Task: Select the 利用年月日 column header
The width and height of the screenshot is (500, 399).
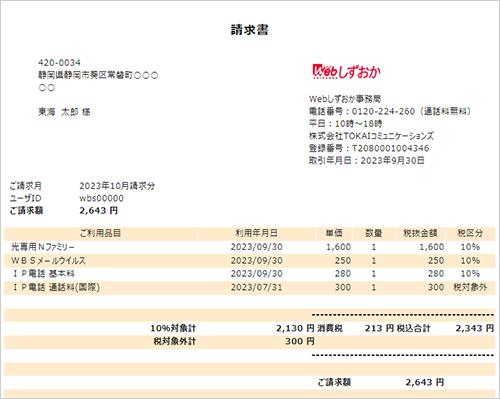Action: [x=256, y=233]
